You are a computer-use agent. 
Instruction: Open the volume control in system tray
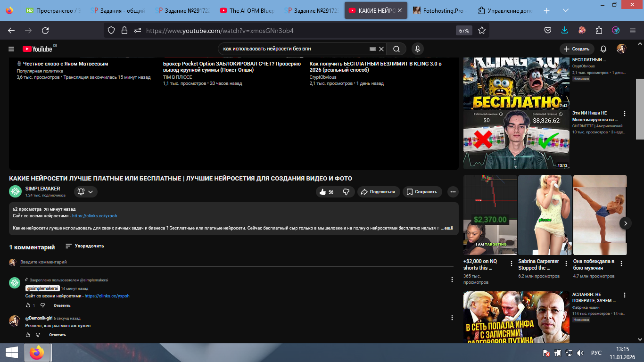point(580,353)
